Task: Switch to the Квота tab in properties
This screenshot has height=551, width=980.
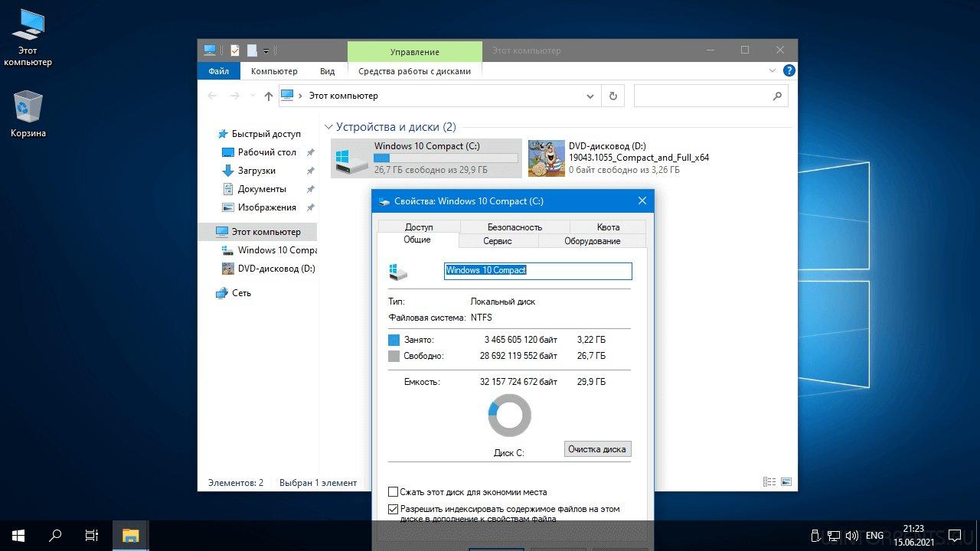Action: pyautogui.click(x=608, y=227)
